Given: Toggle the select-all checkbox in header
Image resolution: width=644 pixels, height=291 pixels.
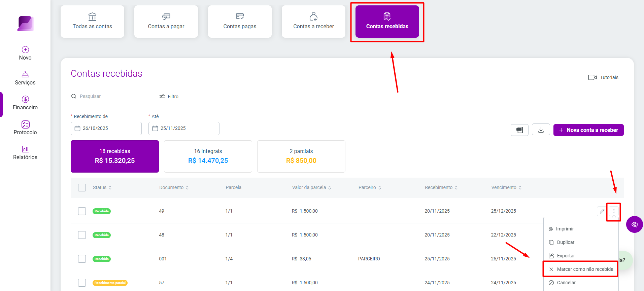Looking at the screenshot, I should tap(82, 187).
